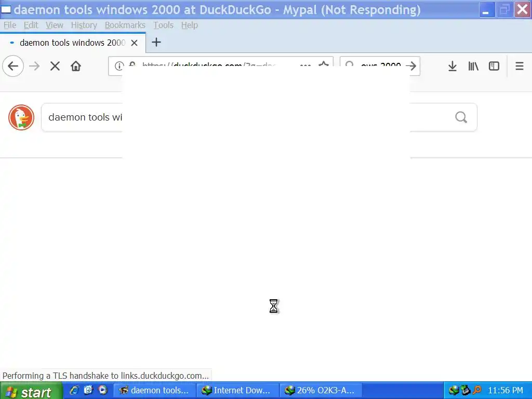Open the Help menu
The width and height of the screenshot is (532, 399).
189,25
